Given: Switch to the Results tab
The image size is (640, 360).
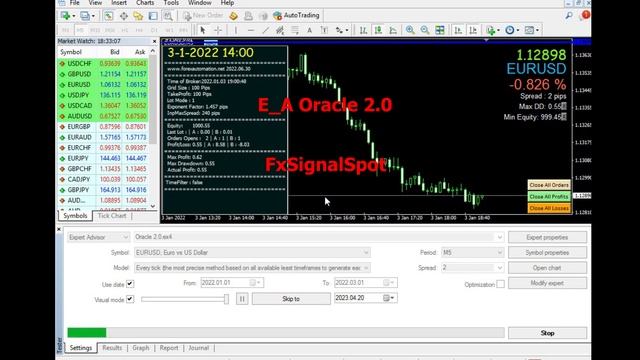Looking at the screenshot, I should click(112, 348).
